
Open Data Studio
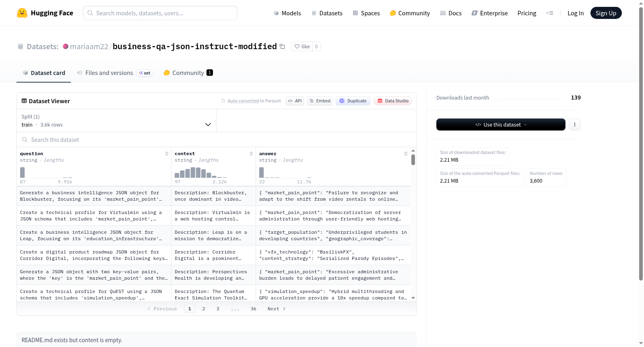coord(393,101)
